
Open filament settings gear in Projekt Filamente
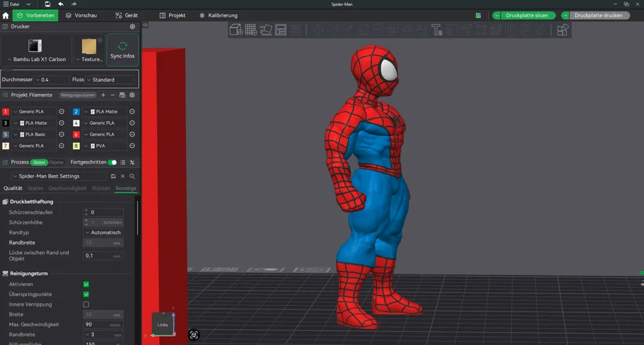[132, 95]
